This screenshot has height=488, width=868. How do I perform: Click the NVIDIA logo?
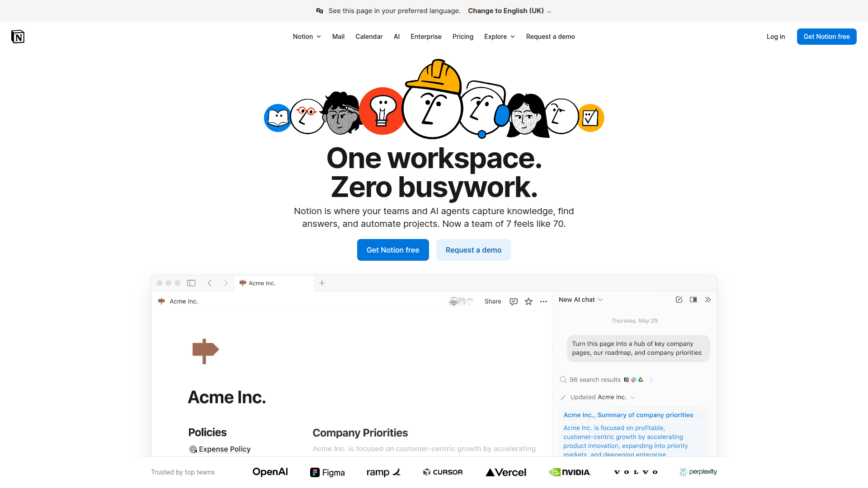coord(570,472)
